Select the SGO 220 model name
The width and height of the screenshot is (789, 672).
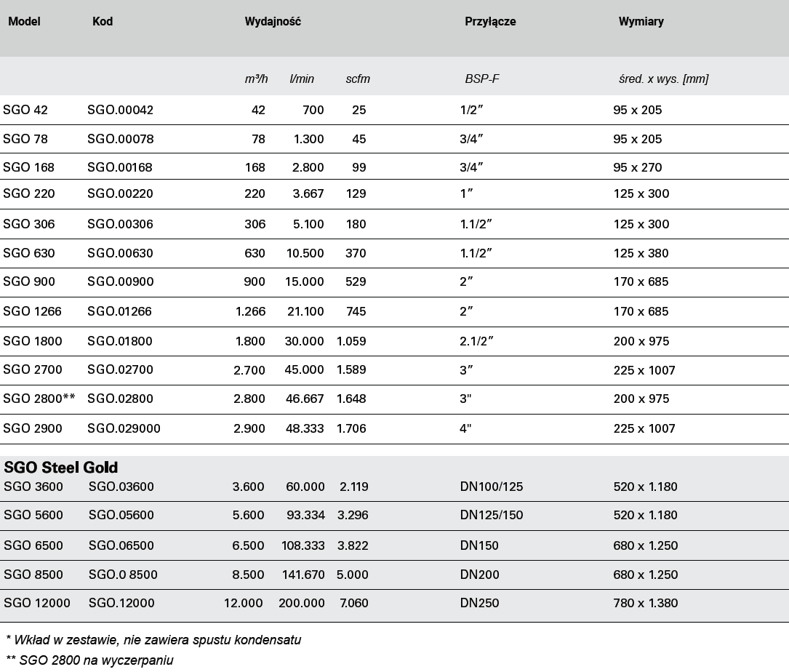pyautogui.click(x=28, y=193)
